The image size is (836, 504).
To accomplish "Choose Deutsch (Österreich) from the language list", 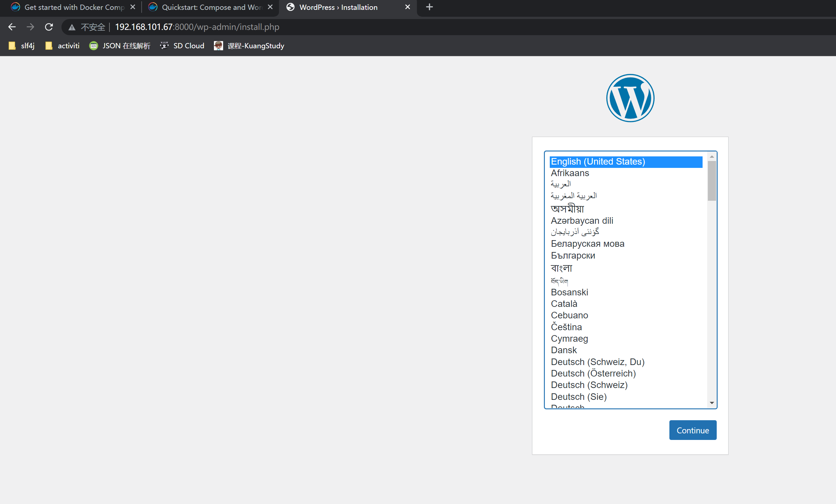I will (x=593, y=373).
